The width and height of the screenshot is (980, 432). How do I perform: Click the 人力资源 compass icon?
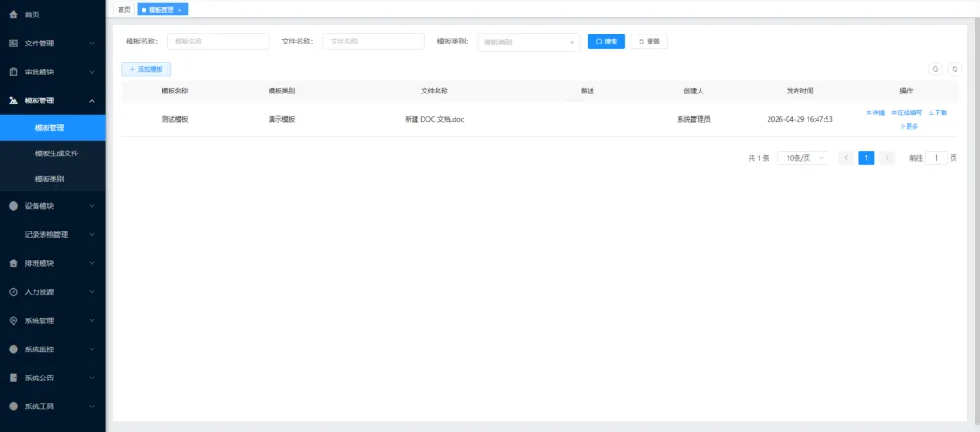14,292
